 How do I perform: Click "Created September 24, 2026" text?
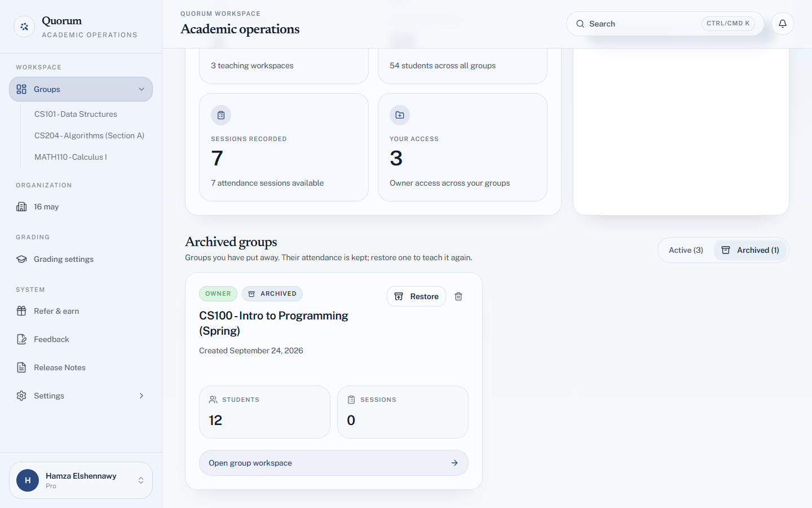(x=251, y=351)
